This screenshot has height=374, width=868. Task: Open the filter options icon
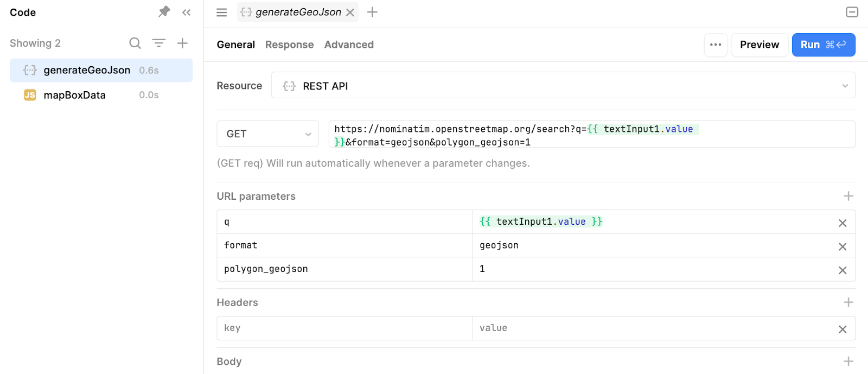pyautogui.click(x=158, y=42)
